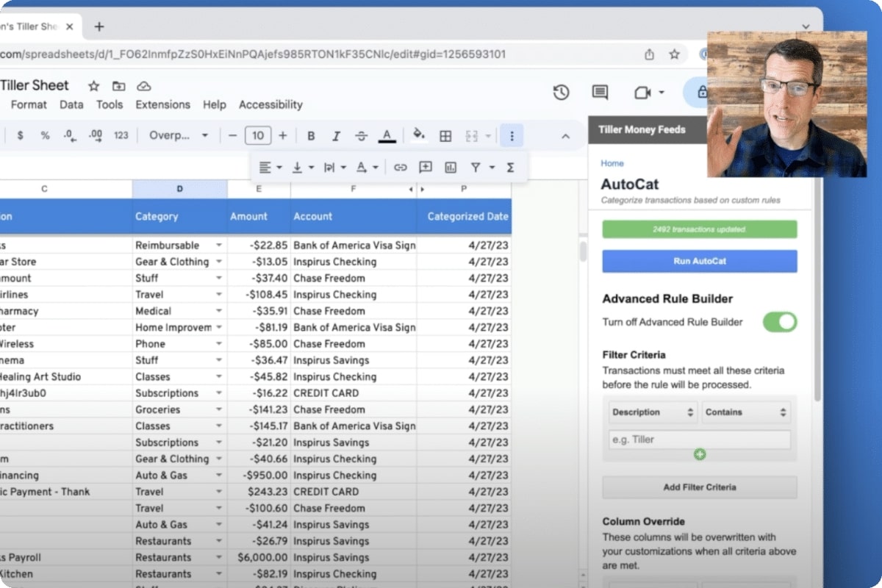Click the horizontal align icon

pyautogui.click(x=265, y=168)
